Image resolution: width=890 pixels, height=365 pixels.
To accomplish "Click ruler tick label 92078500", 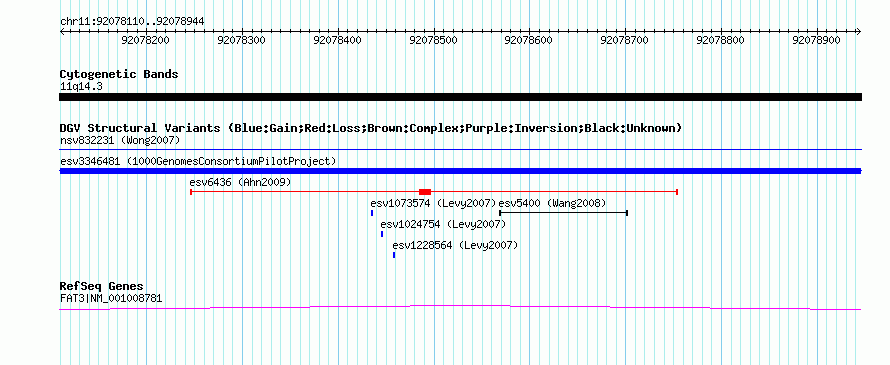I will pyautogui.click(x=433, y=40).
